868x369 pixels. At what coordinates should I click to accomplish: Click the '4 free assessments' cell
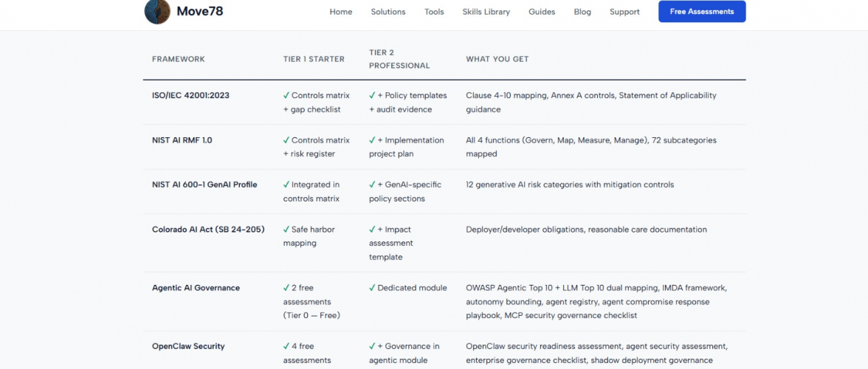(307, 354)
